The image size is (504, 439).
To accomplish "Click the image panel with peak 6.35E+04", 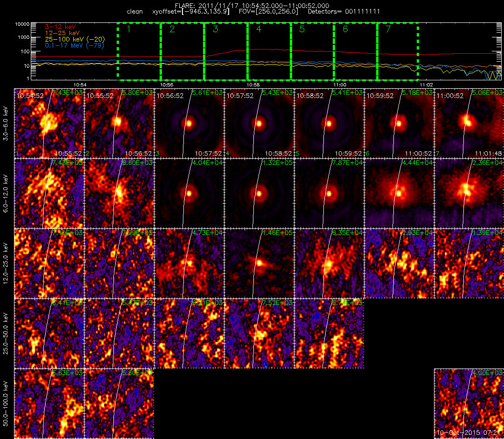I will (x=329, y=264).
